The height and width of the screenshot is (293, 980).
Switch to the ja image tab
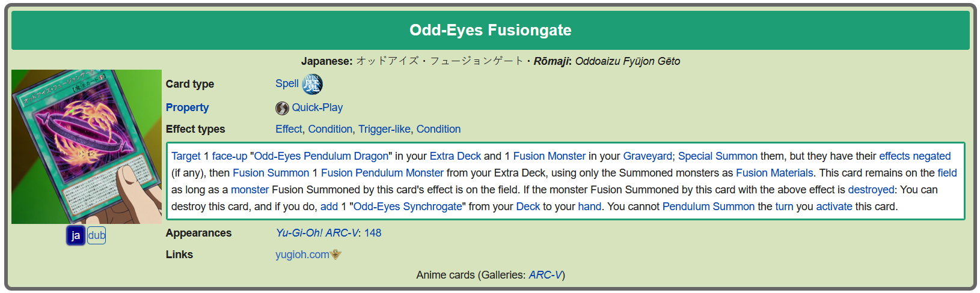[x=76, y=235]
